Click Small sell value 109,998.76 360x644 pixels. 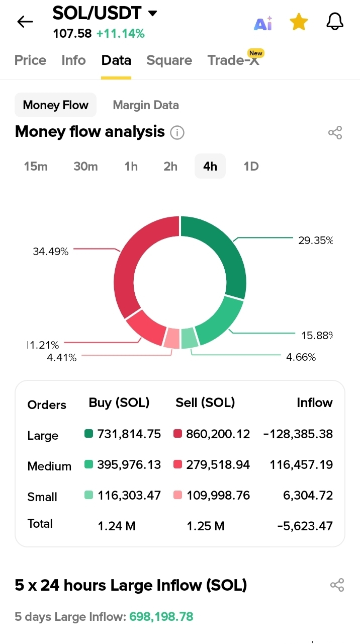pyautogui.click(x=218, y=495)
